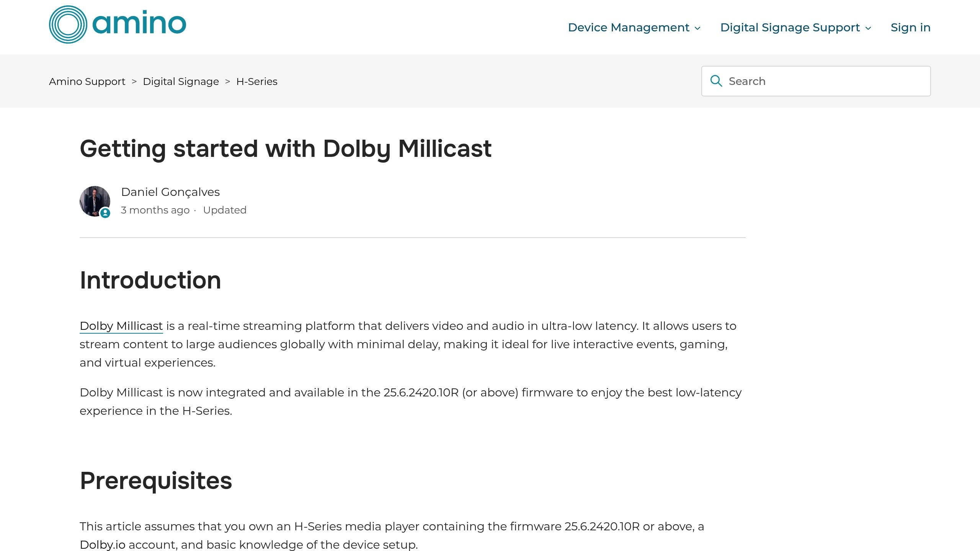Click the '3 months ago' timestamp
This screenshot has height=551, width=980.
point(155,210)
